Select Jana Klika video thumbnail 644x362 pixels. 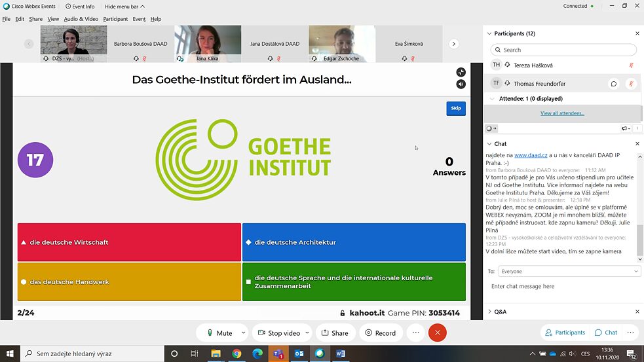click(208, 43)
